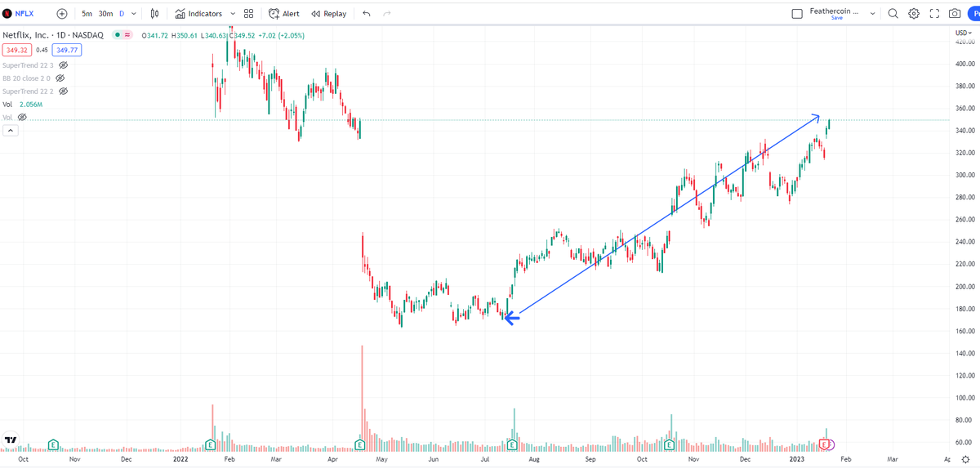Undo the last chart action
The height and width of the screenshot is (469, 980).
367,13
